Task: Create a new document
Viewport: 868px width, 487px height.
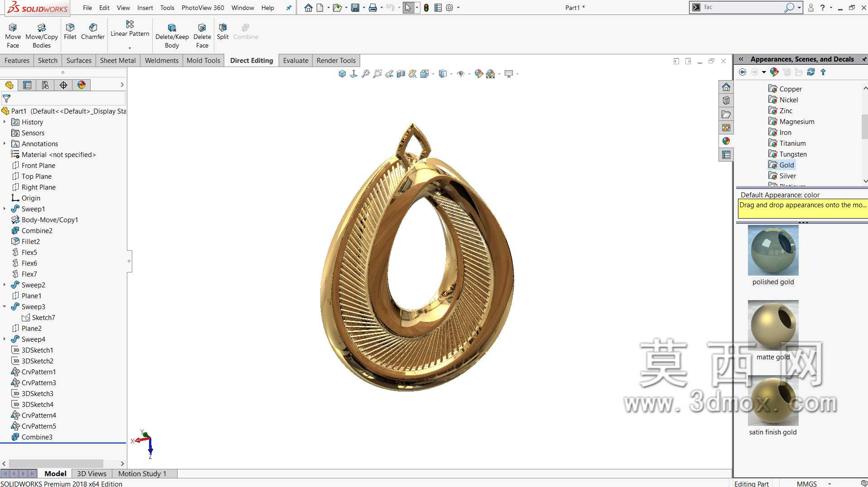Action: (320, 8)
